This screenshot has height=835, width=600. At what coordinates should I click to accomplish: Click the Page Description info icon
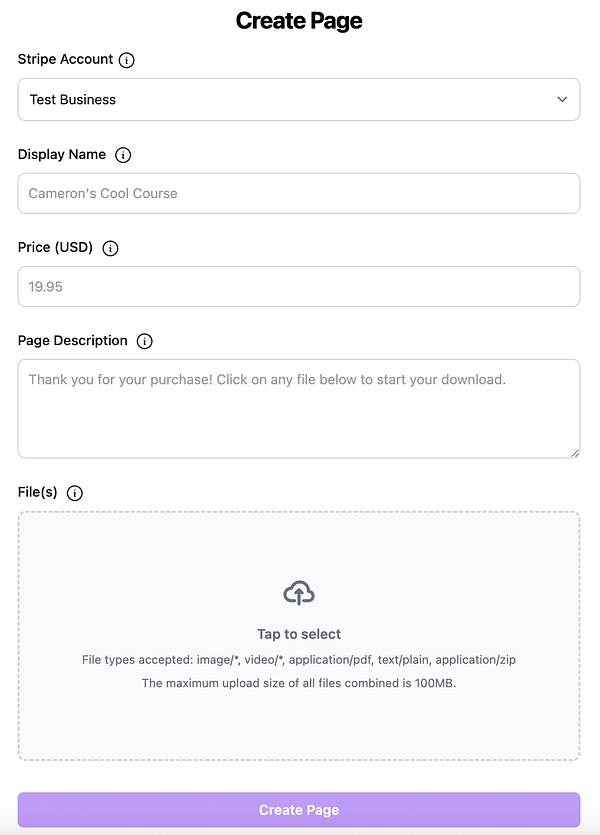pyautogui.click(x=145, y=341)
